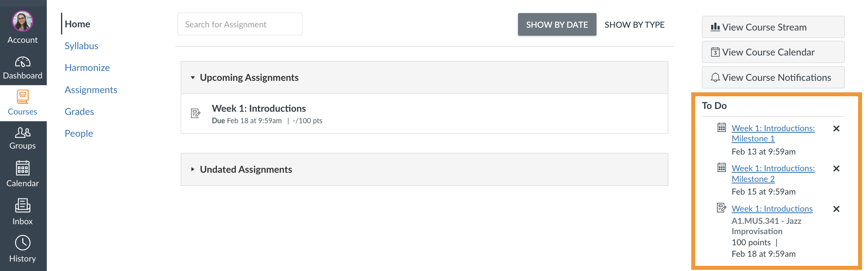The width and height of the screenshot is (868, 271).
Task: Switch to Show By Type view
Action: [634, 25]
